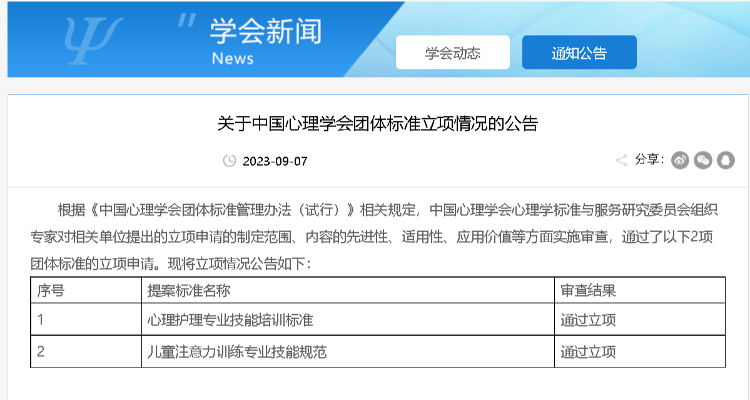
Task: Select the 心理护理专业技能培训标准 table cell
Action: tap(230, 320)
